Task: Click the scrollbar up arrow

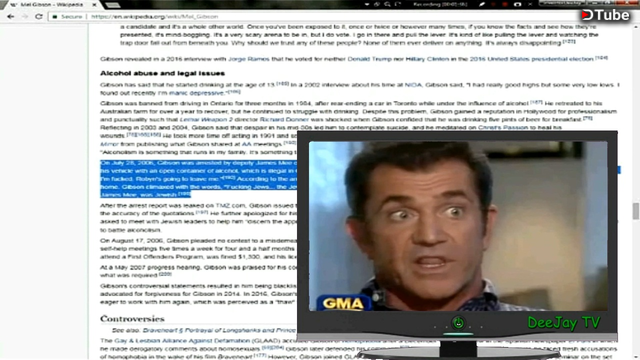Action: [636, 27]
